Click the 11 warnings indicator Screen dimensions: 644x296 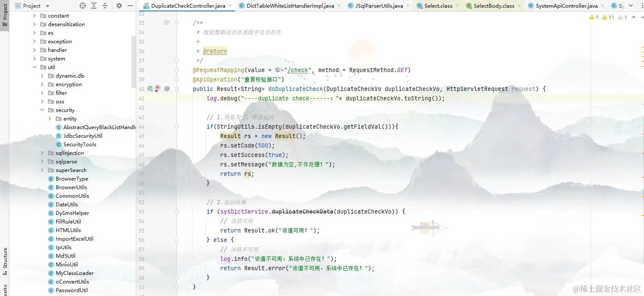608,18
